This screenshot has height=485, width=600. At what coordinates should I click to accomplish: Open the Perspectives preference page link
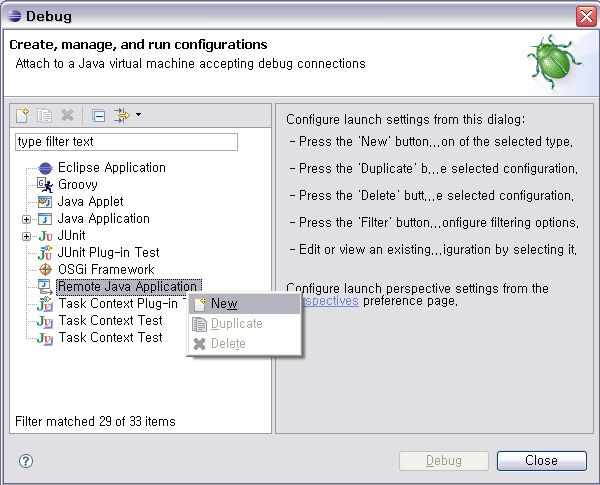click(331, 301)
